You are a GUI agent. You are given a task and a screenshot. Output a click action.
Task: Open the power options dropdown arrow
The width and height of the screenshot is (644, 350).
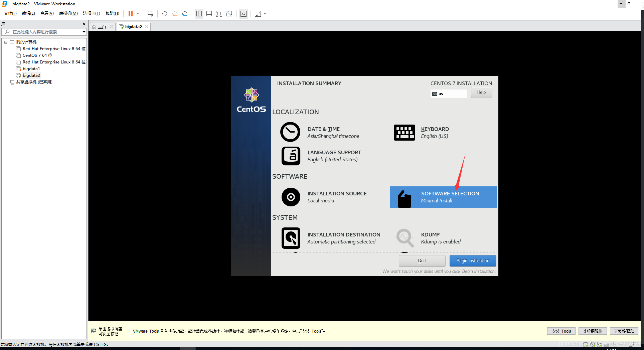point(138,14)
